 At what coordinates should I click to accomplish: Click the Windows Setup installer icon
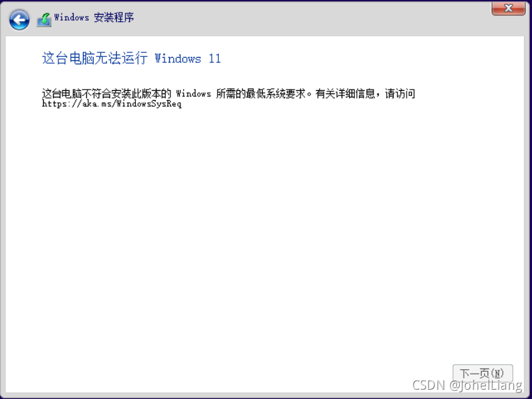coord(44,20)
